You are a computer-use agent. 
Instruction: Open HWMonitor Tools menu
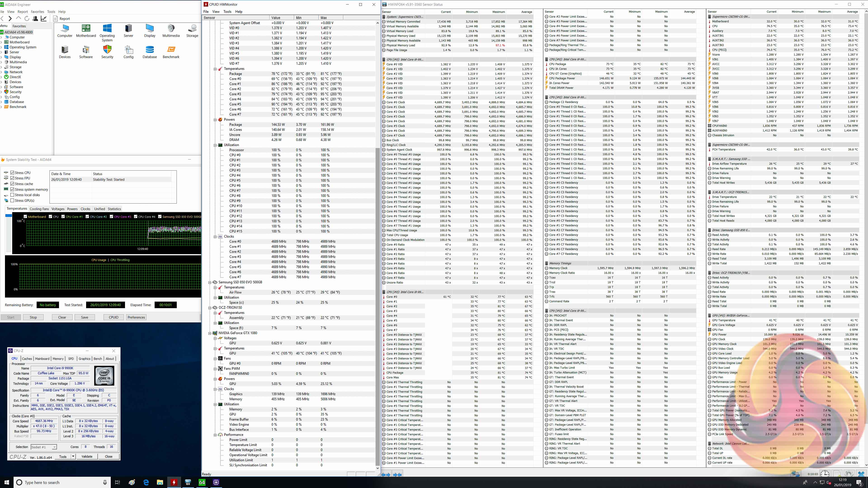[227, 12]
